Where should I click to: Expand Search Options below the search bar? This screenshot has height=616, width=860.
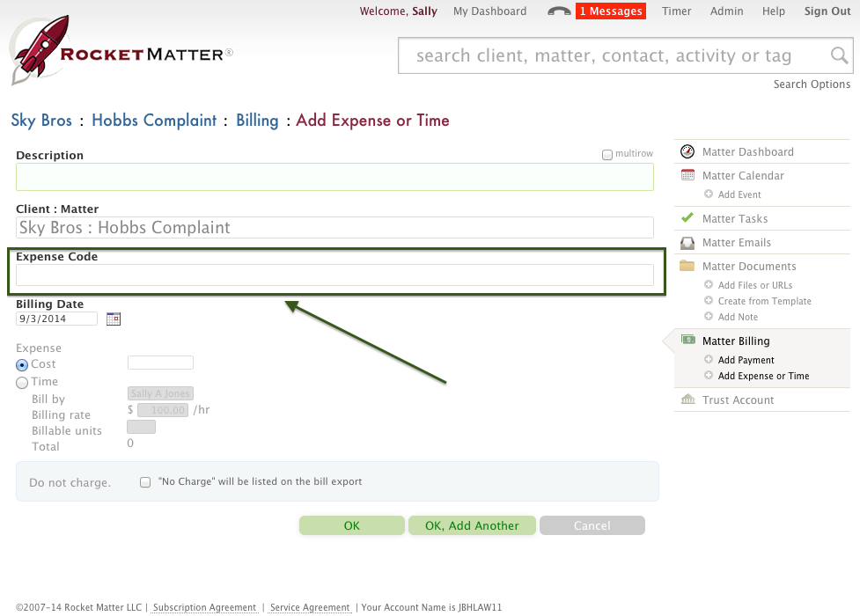(x=812, y=84)
